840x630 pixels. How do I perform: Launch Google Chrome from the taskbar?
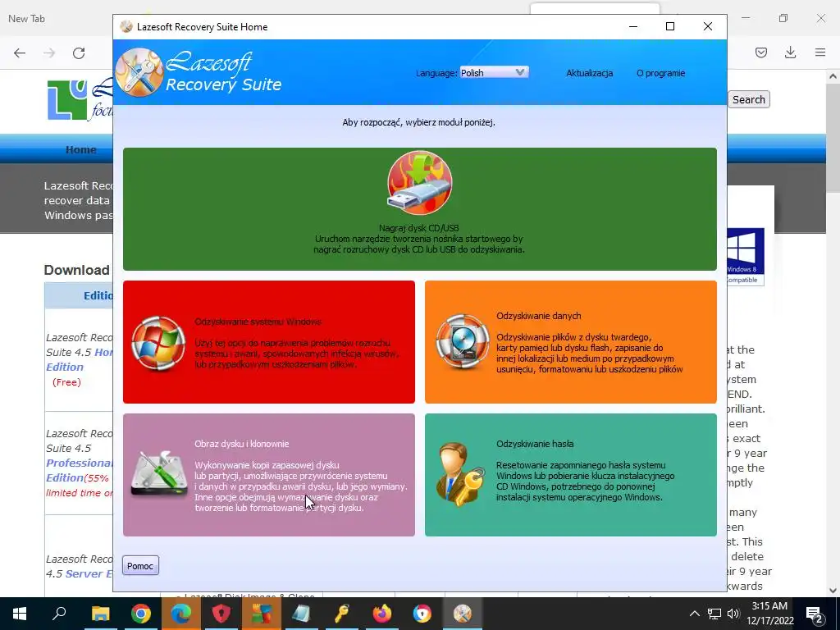click(141, 614)
